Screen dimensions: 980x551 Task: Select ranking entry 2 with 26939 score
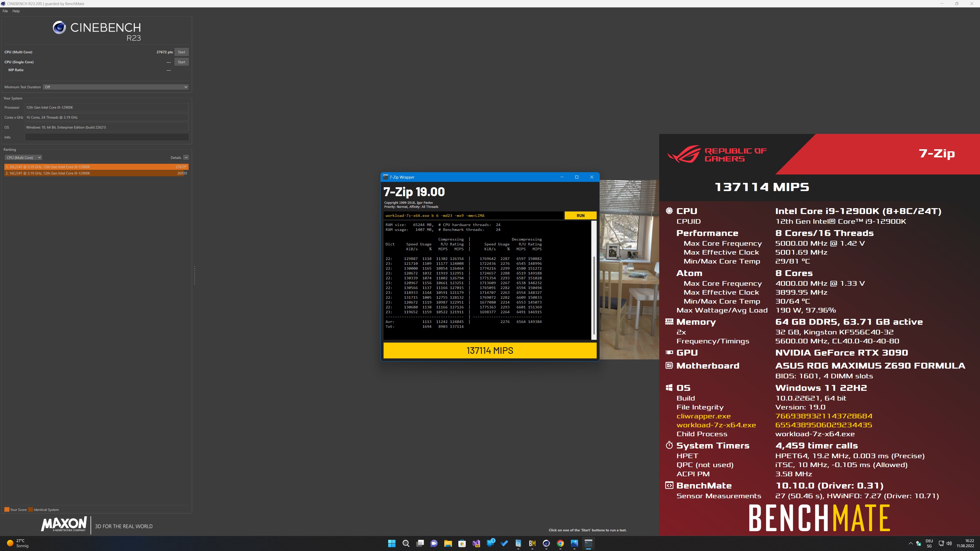[x=96, y=173]
